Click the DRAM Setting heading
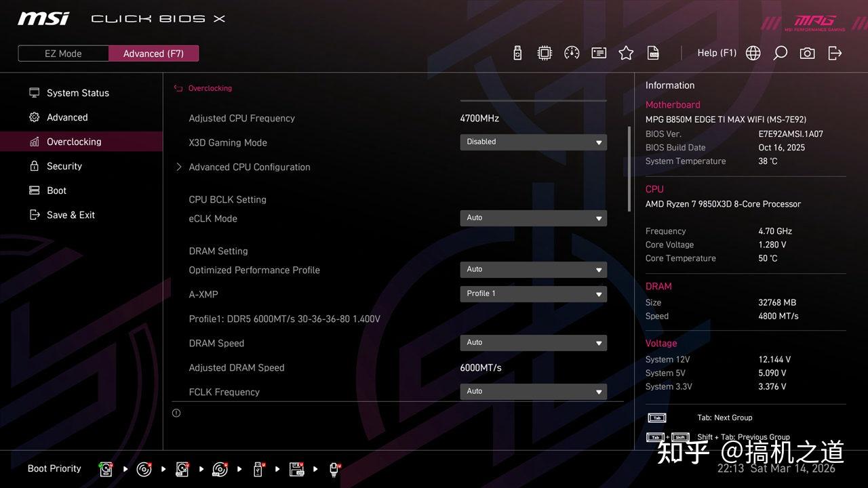 pos(218,251)
